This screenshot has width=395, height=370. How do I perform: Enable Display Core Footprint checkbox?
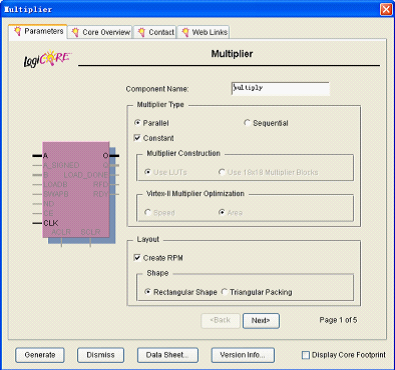click(x=306, y=355)
